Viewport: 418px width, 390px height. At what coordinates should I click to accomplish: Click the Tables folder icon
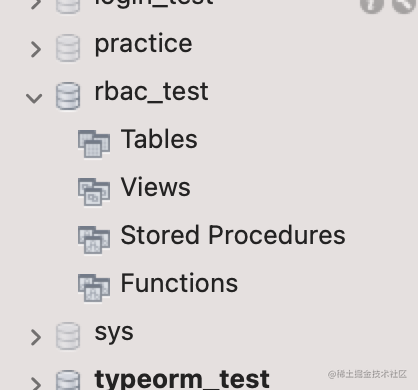(x=94, y=144)
